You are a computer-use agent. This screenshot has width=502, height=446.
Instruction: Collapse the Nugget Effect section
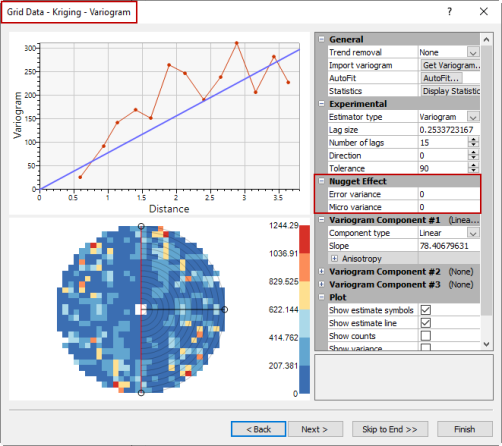point(321,181)
